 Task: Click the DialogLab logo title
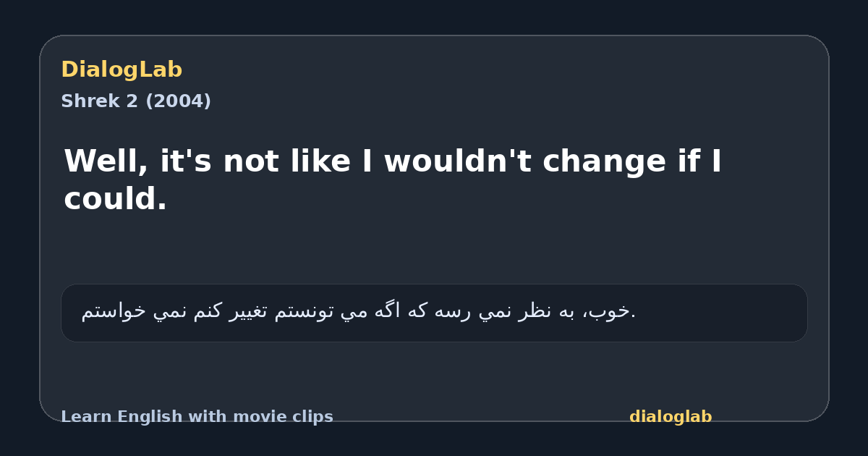(122, 69)
